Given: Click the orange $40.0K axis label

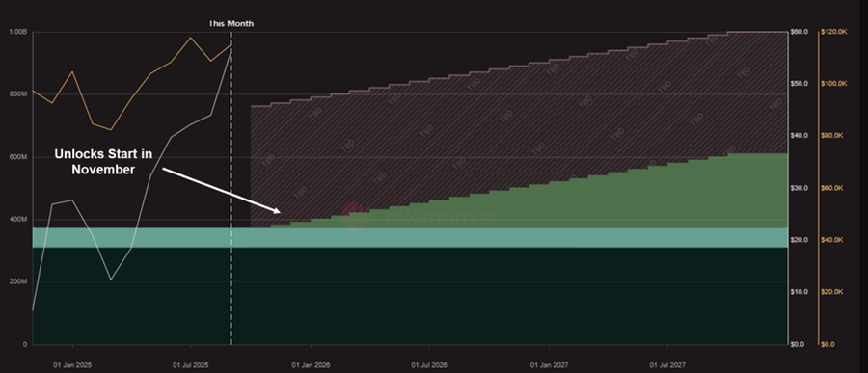Looking at the screenshot, I should (833, 240).
